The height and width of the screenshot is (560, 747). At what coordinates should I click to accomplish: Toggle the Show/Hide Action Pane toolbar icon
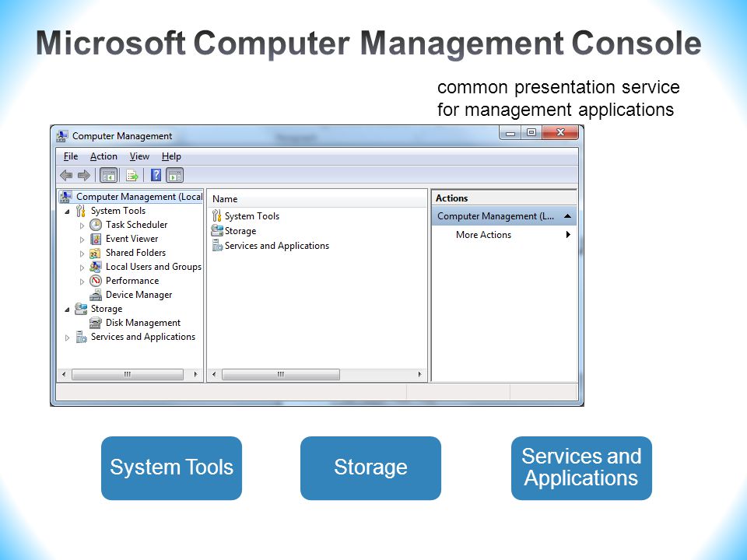click(x=175, y=176)
